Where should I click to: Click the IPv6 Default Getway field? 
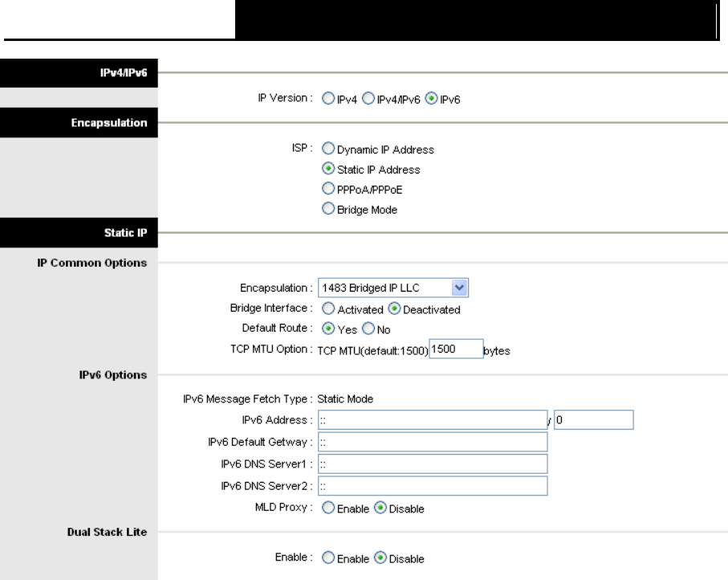click(433, 442)
